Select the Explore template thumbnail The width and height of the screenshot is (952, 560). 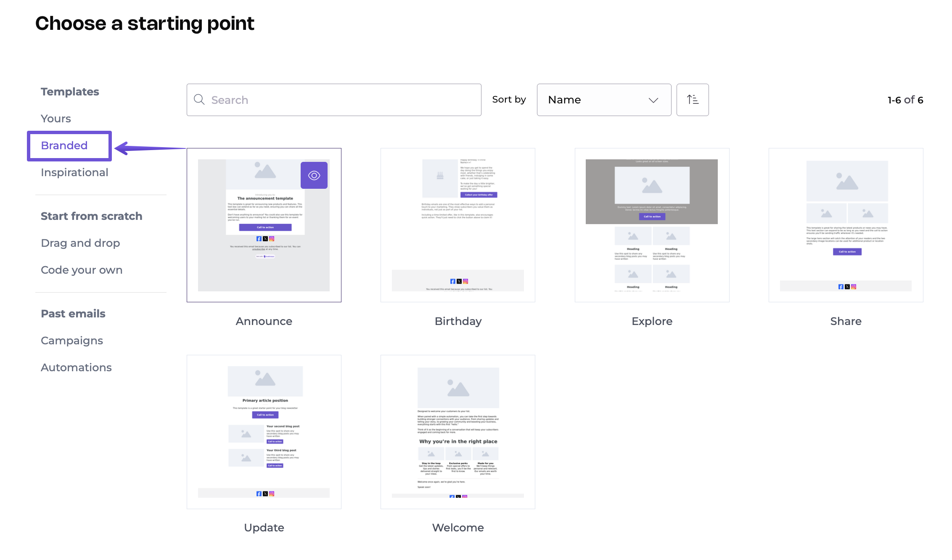[652, 225]
